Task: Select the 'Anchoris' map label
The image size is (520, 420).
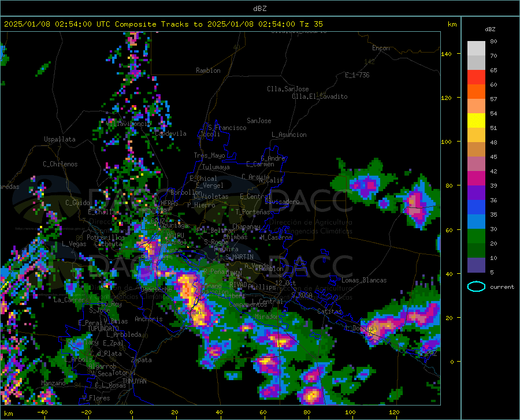Action: click(x=148, y=319)
